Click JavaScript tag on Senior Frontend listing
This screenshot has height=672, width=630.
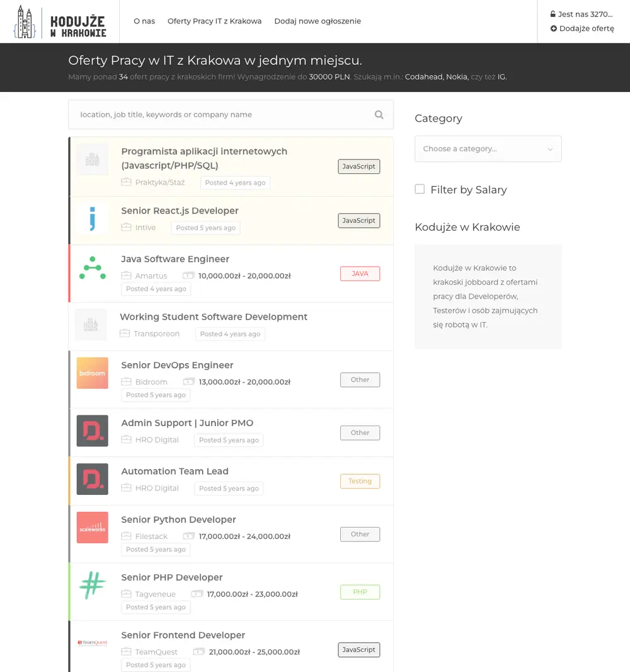359,650
